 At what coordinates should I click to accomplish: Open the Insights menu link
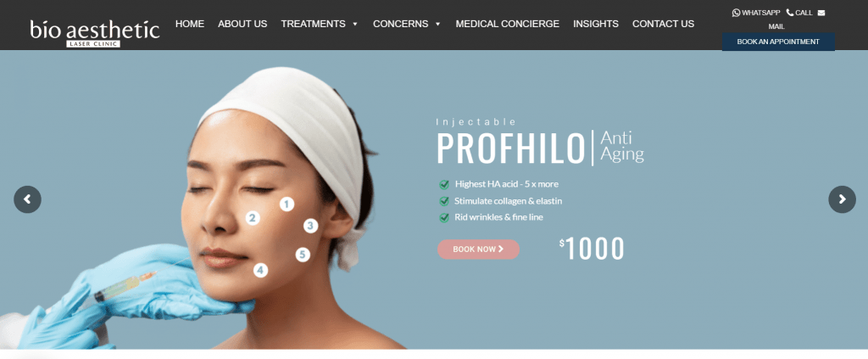(596, 24)
